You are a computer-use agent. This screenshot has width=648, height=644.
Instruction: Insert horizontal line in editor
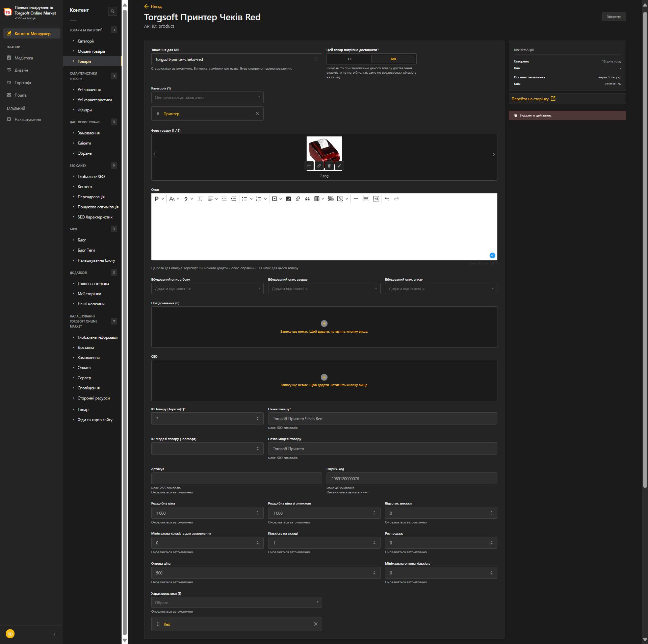tap(356, 199)
